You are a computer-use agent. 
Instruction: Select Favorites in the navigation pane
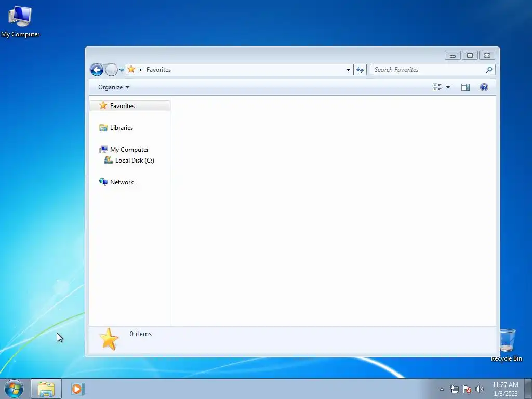pyautogui.click(x=129, y=106)
